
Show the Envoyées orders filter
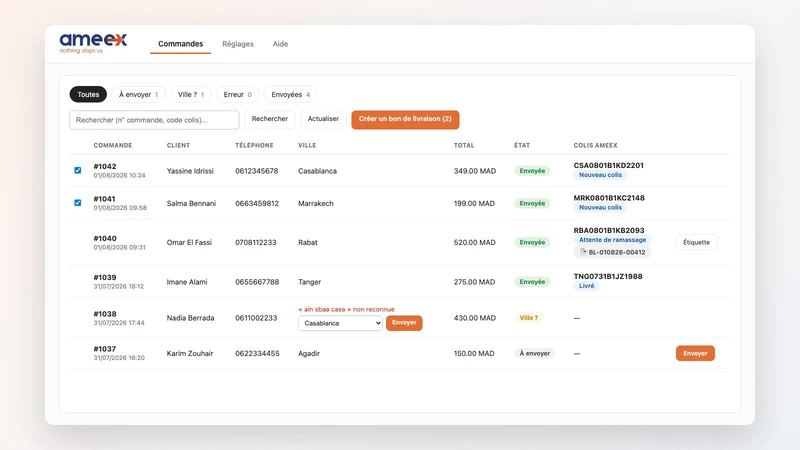pos(290,94)
